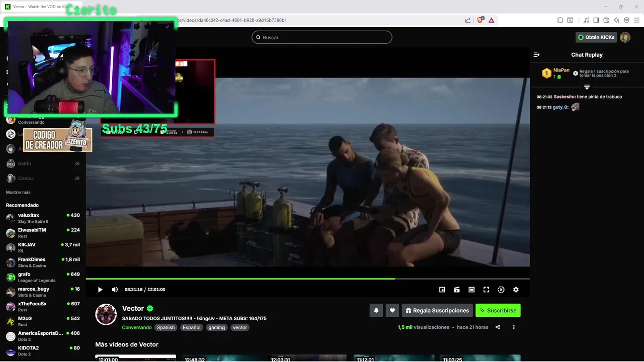Expand followed list with Mostrar más
644x362 pixels.
click(18, 193)
